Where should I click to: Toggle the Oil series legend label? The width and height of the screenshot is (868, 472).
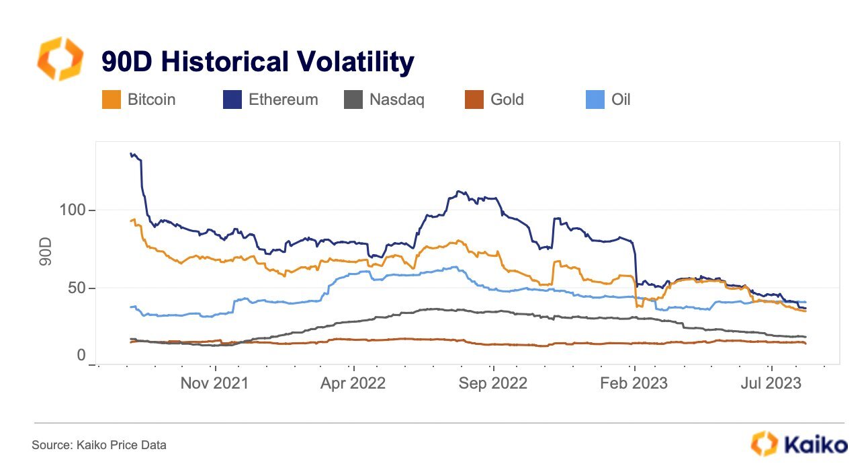[621, 100]
